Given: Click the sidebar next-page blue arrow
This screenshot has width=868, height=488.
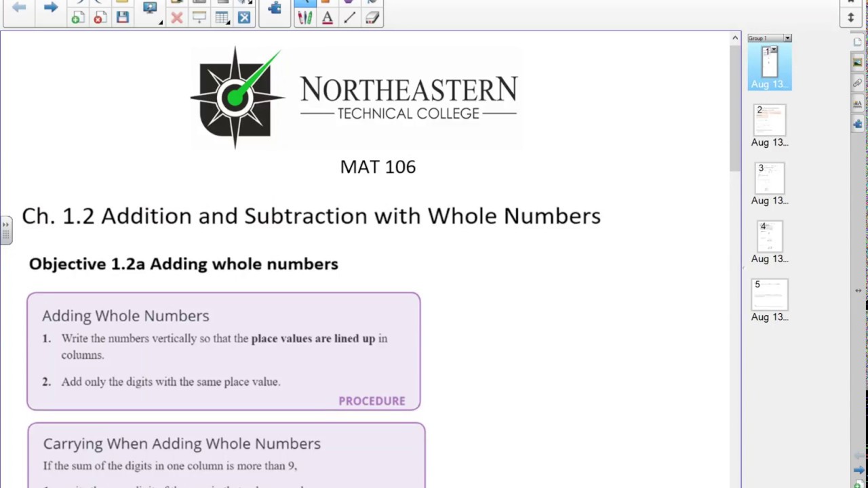Looking at the screenshot, I should (859, 470).
